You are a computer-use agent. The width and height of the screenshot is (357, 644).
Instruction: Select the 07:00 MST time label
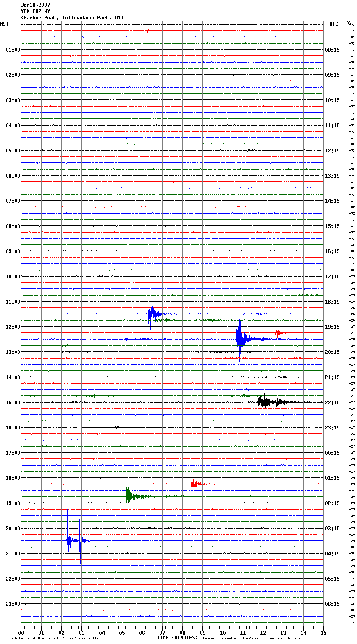click(x=13, y=201)
